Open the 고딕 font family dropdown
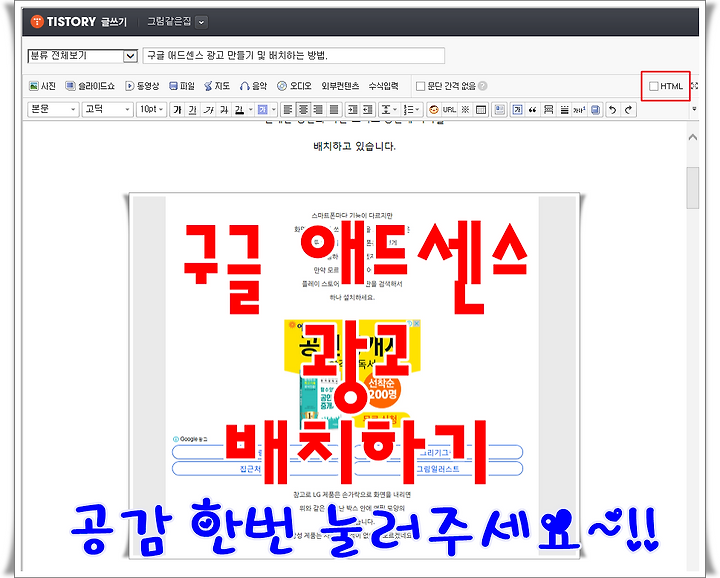Image resolution: width=720 pixels, height=578 pixels. [x=108, y=110]
